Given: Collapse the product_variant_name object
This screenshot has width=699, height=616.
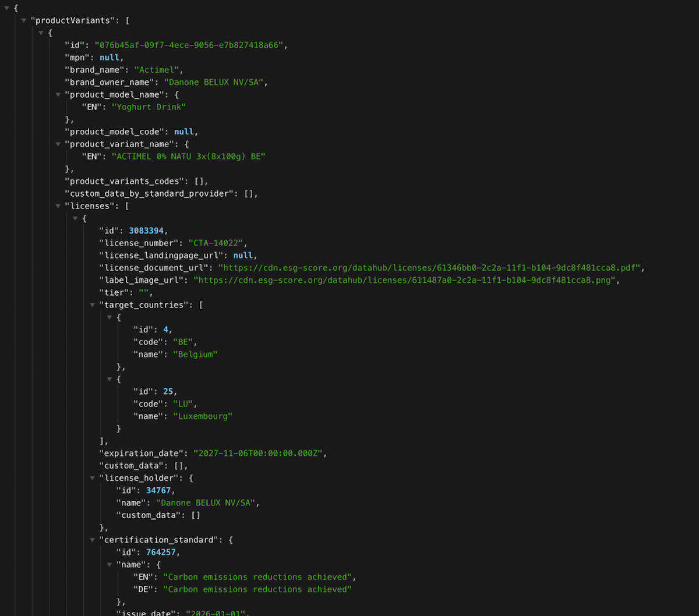Looking at the screenshot, I should (x=58, y=144).
